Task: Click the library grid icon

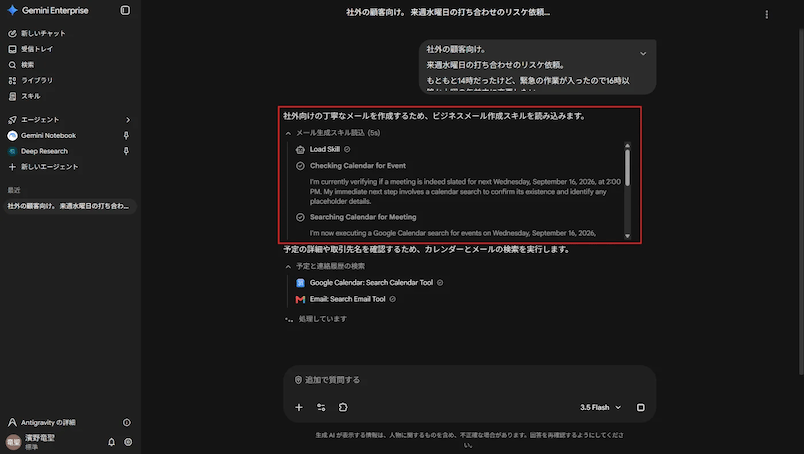Action: (12, 81)
